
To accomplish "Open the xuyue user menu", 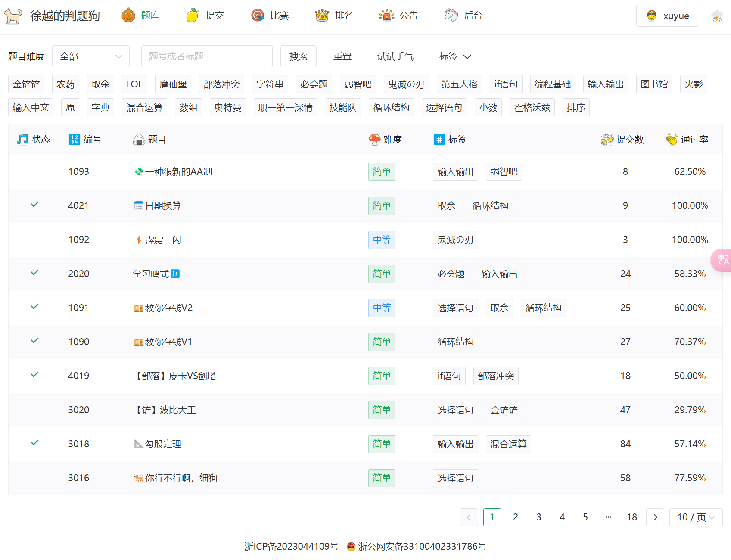I will (x=667, y=16).
